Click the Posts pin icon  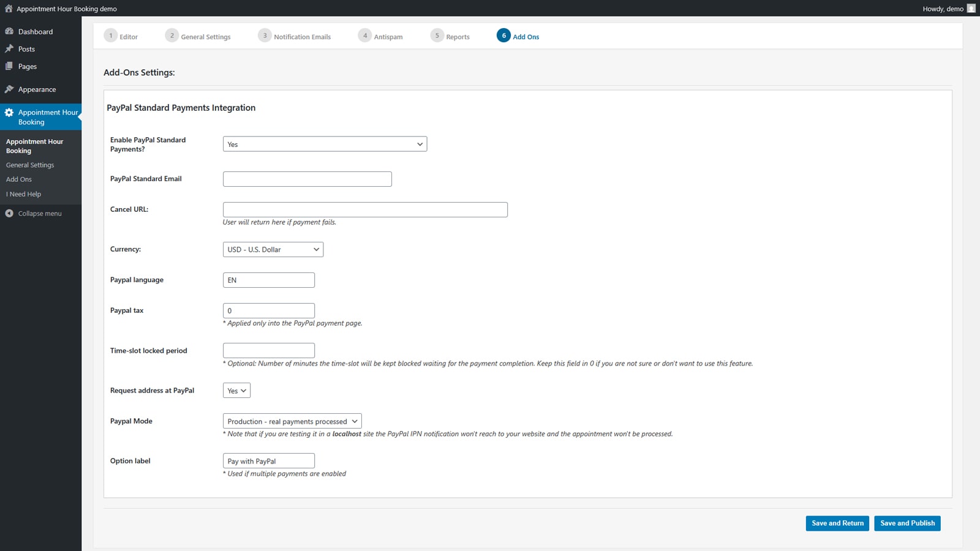[9, 48]
